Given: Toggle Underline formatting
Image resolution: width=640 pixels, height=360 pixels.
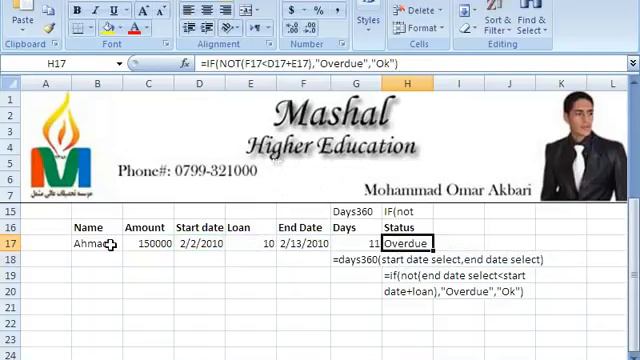Looking at the screenshot, I should [114, 11].
